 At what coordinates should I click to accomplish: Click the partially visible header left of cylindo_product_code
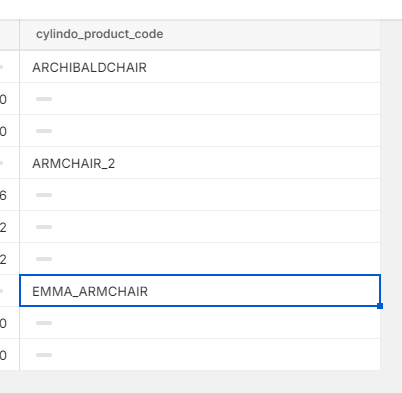[10, 34]
